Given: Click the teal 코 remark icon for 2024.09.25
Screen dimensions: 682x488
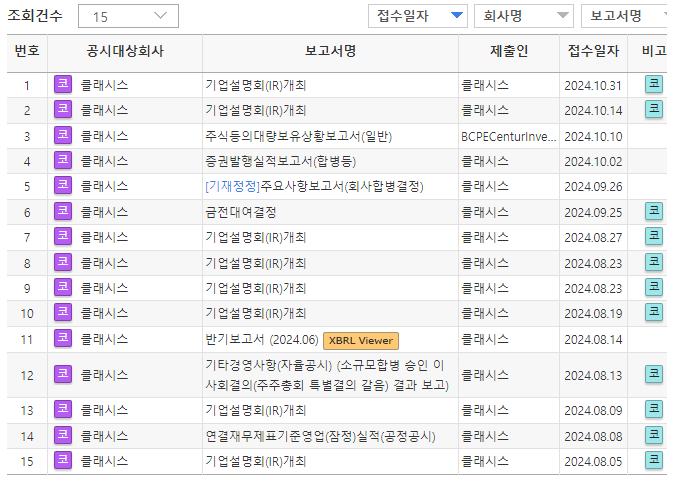Looking at the screenshot, I should pos(654,211).
